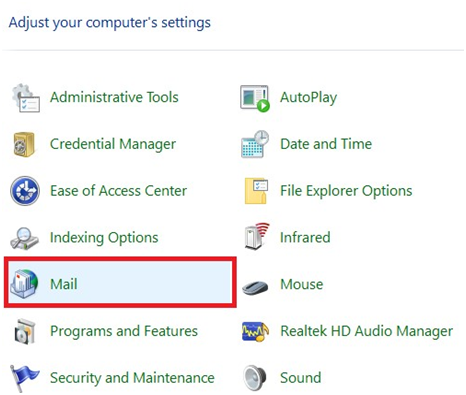The width and height of the screenshot is (466, 395).
Task: Open the Ease of Access Center icon
Action: click(25, 191)
